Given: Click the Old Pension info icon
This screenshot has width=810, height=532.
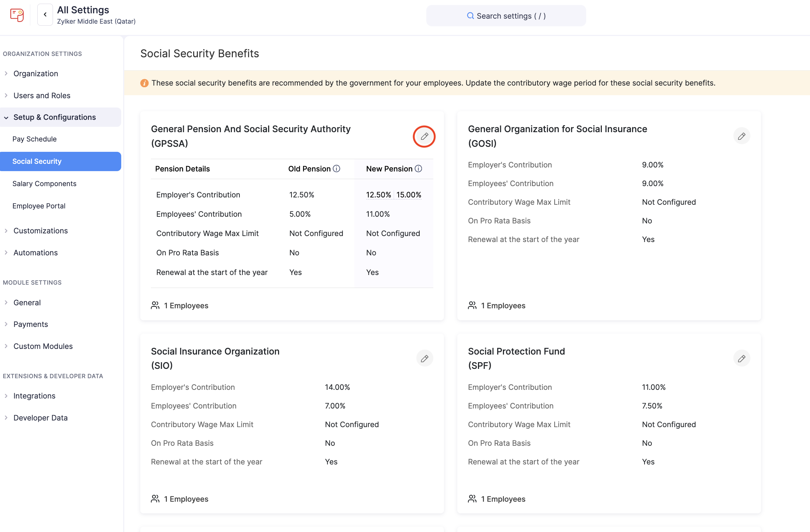Looking at the screenshot, I should coord(336,169).
